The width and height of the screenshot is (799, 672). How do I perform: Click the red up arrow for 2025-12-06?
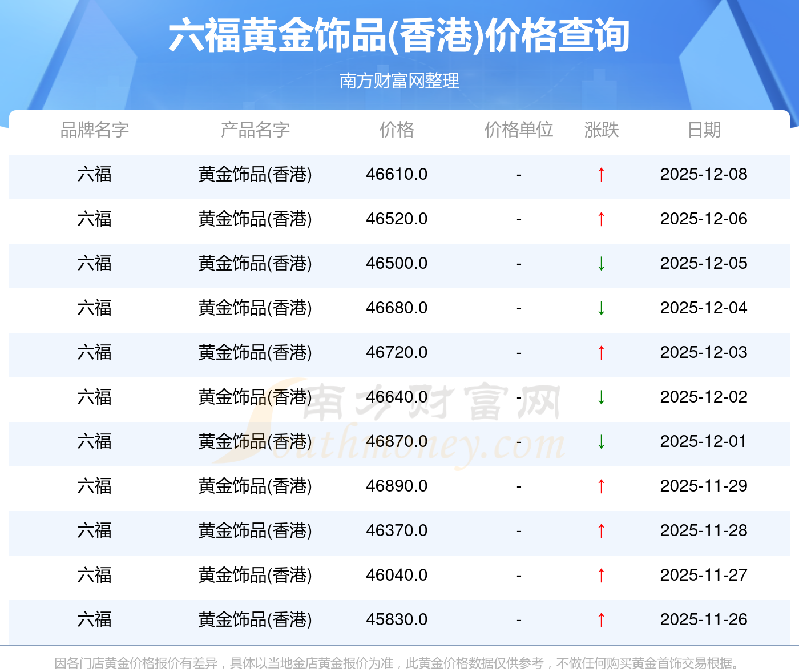[601, 219]
